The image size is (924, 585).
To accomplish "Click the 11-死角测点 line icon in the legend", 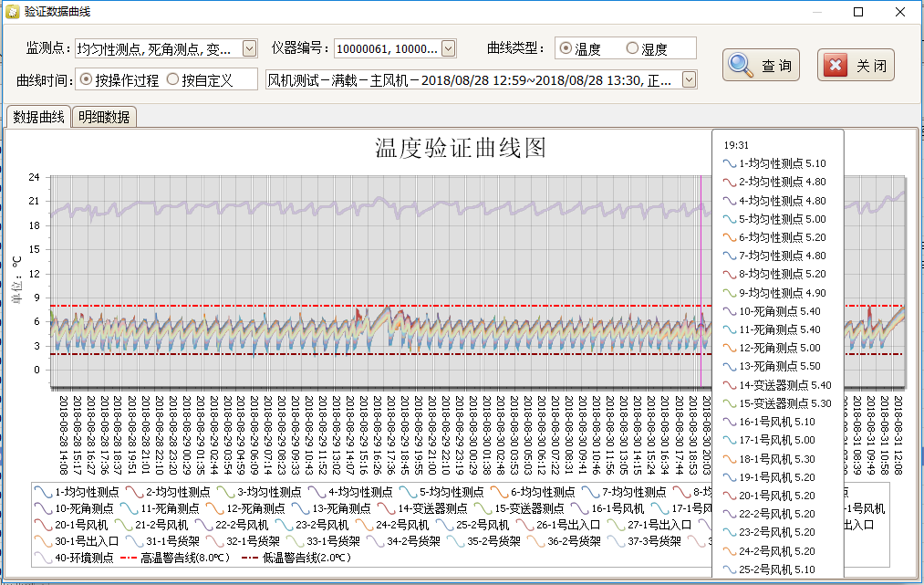I will [x=129, y=508].
